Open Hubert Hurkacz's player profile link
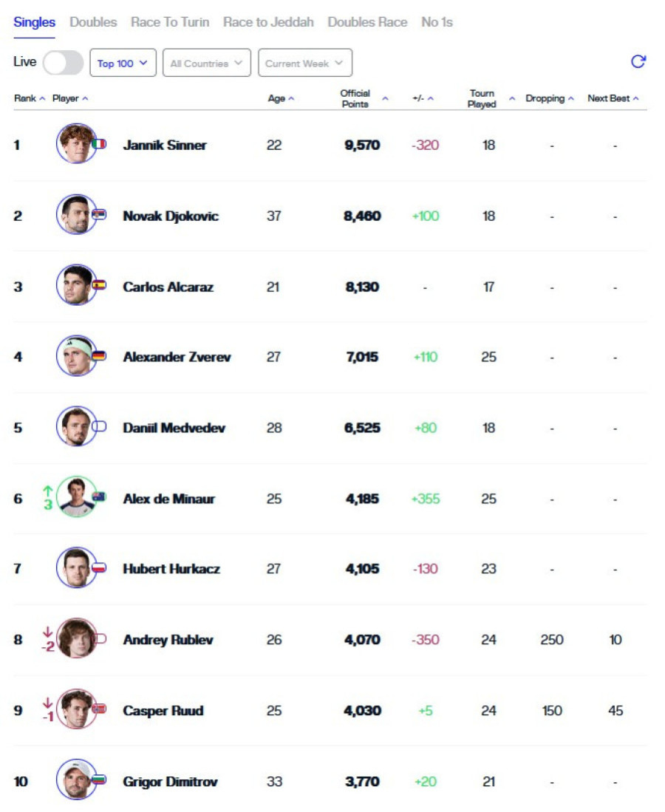Image resolution: width=665 pixels, height=812 pixels. point(171,569)
